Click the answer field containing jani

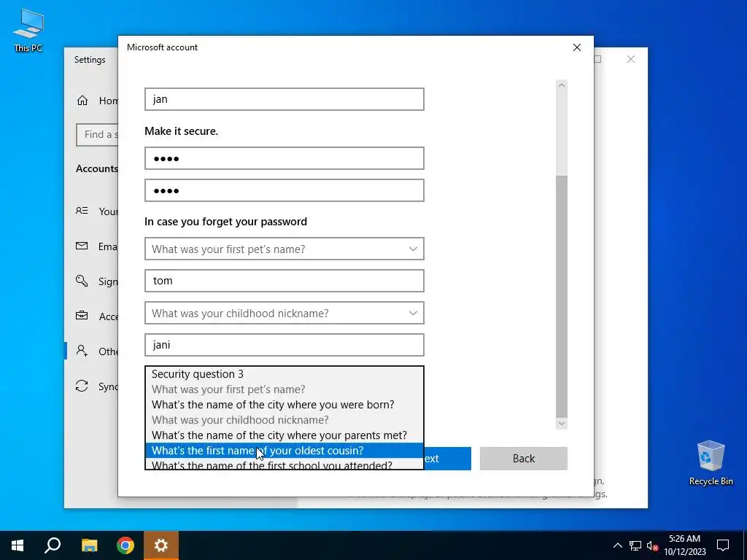(x=285, y=345)
